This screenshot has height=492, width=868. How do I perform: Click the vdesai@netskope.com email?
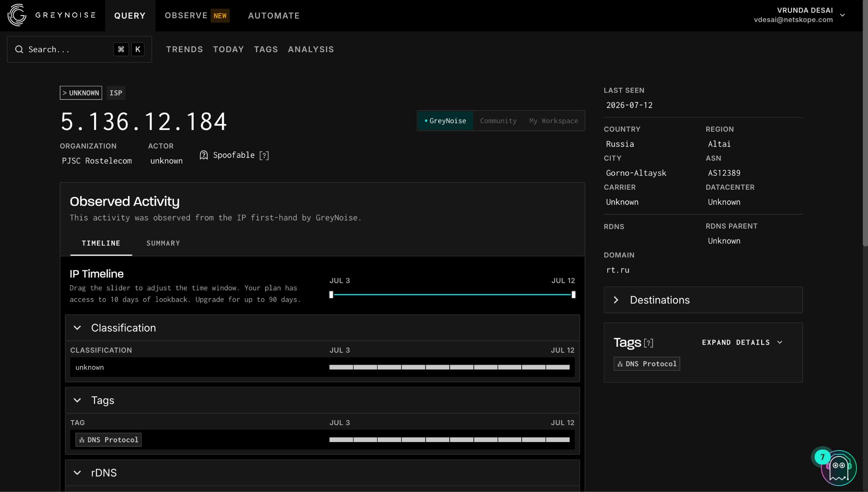click(793, 20)
